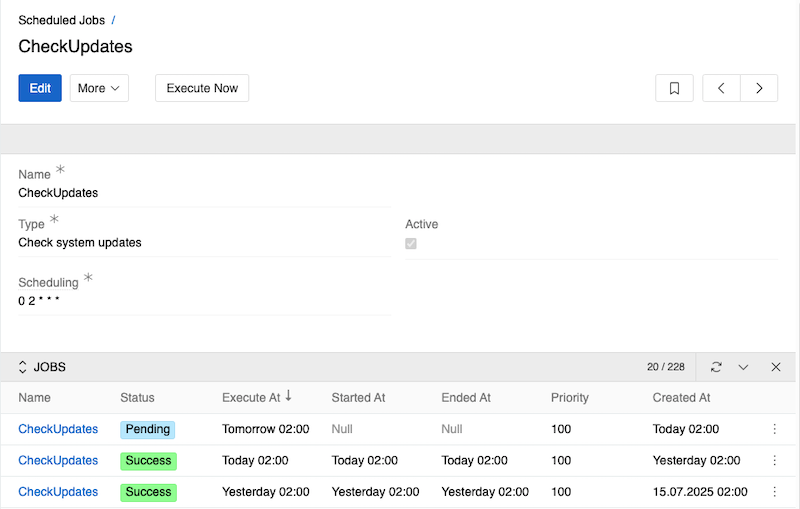Navigate to Scheduled Jobs breadcrumb
Viewport: 800px width, 509px height.
pyautogui.click(x=61, y=20)
